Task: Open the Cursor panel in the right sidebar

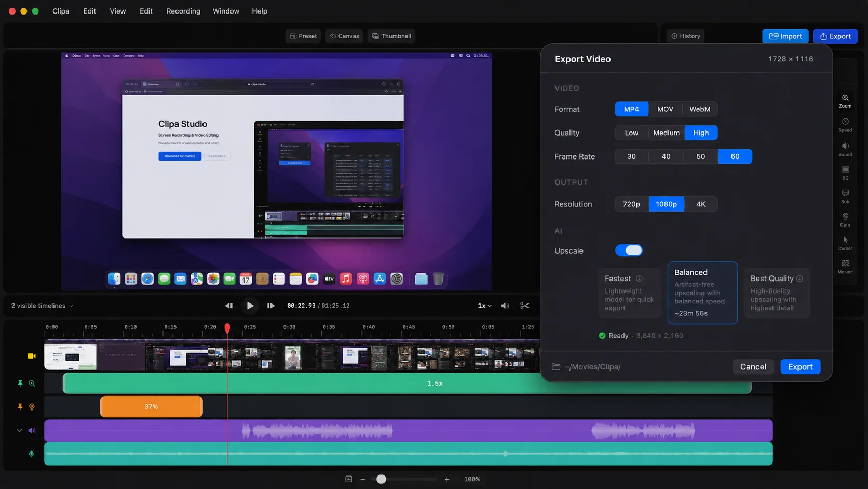Action: [845, 243]
